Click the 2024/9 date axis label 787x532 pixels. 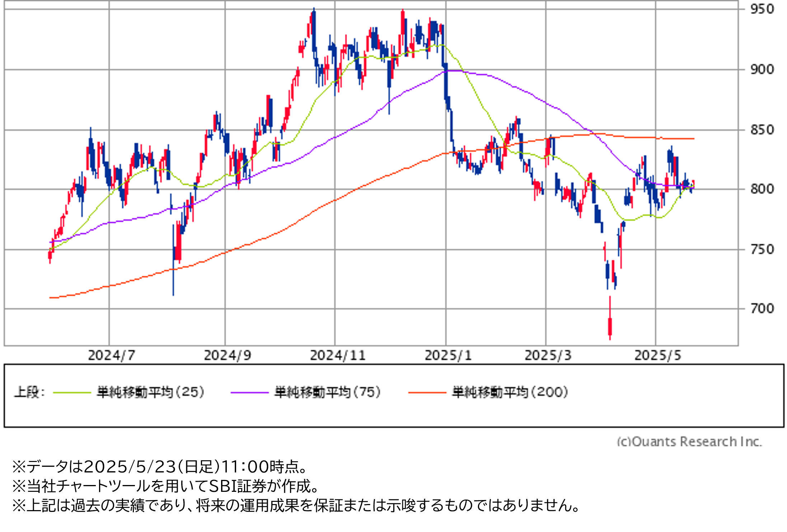[228, 356]
